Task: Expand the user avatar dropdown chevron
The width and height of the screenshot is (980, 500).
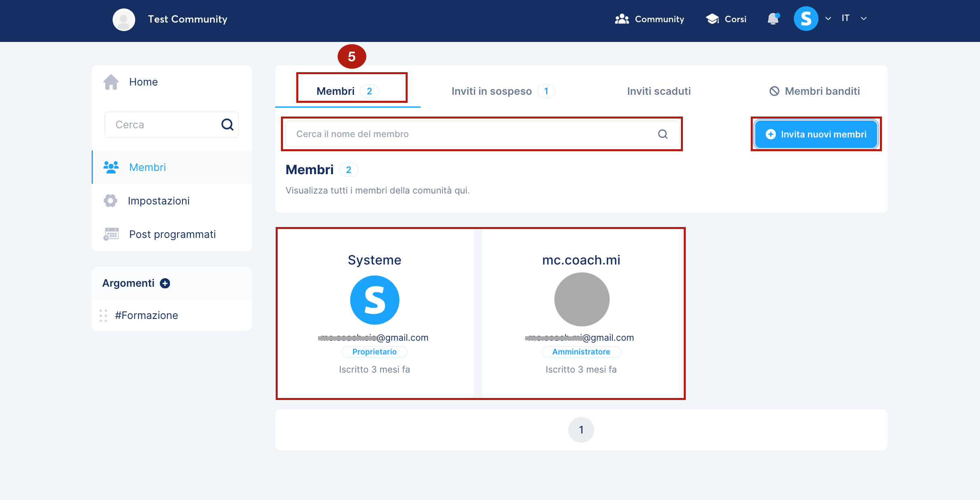Action: pos(828,19)
